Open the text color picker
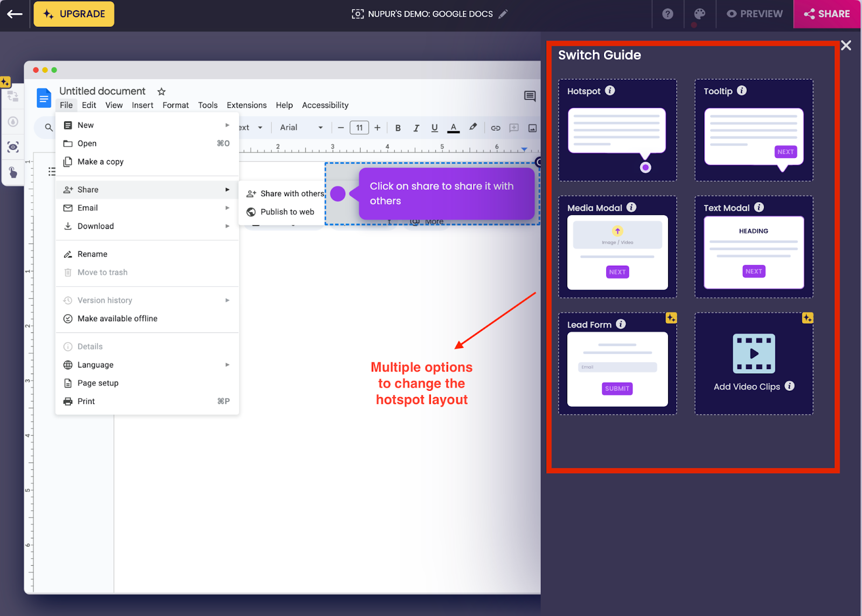Viewport: 862px width, 616px height. tap(454, 128)
